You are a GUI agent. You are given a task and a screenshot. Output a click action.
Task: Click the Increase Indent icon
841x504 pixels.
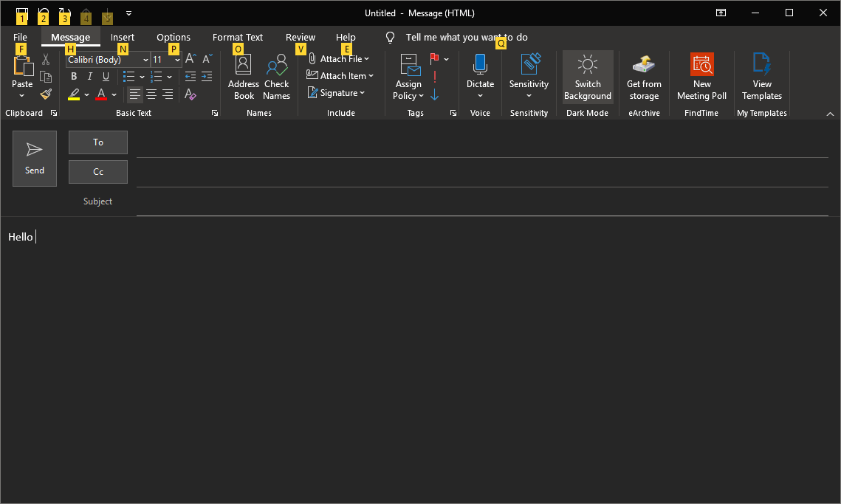[x=207, y=77]
